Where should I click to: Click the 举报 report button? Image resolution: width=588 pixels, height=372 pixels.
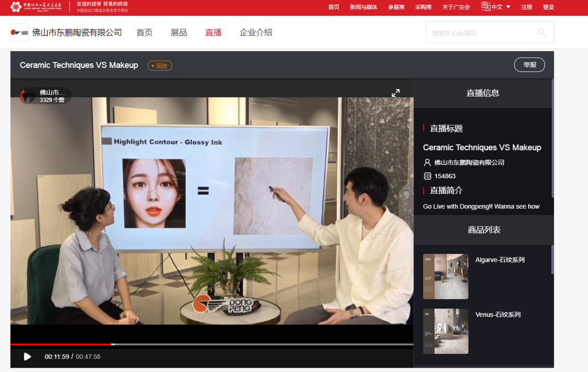coord(530,65)
